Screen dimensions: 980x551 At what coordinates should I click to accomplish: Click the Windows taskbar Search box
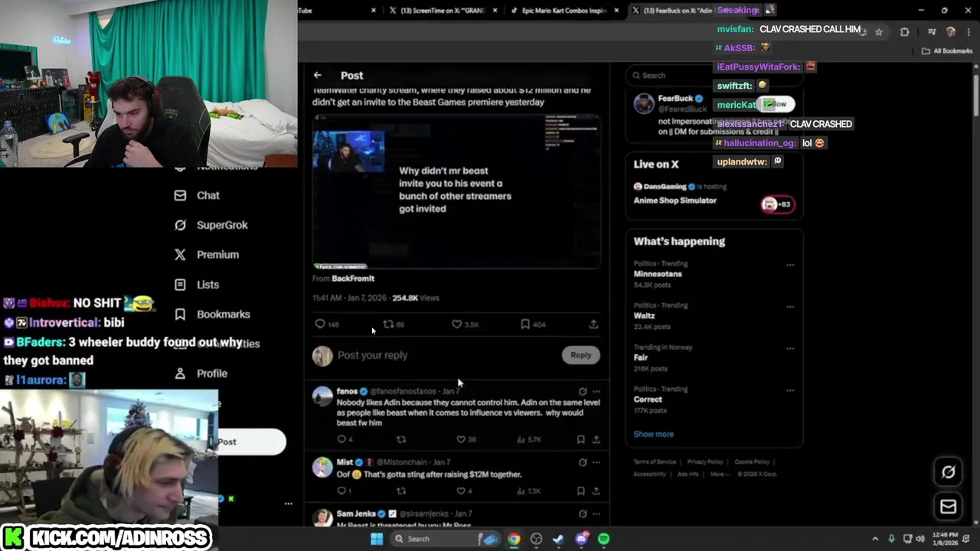click(446, 539)
